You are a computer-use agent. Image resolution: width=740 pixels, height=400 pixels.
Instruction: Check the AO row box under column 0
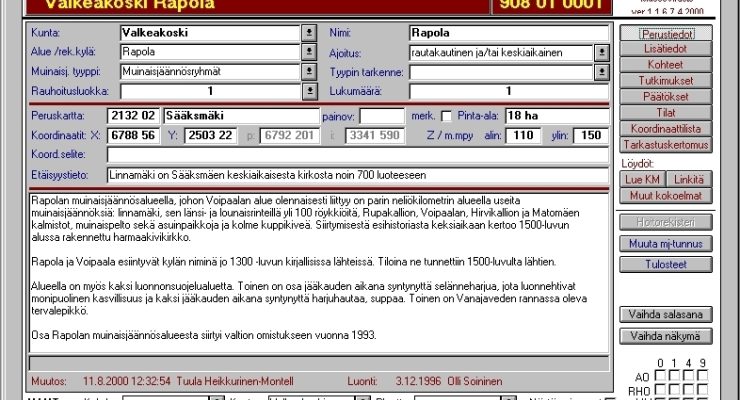[659, 376]
